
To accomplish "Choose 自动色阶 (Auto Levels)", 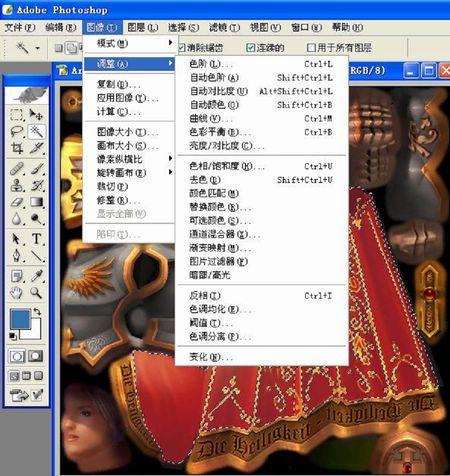I will click(262, 77).
